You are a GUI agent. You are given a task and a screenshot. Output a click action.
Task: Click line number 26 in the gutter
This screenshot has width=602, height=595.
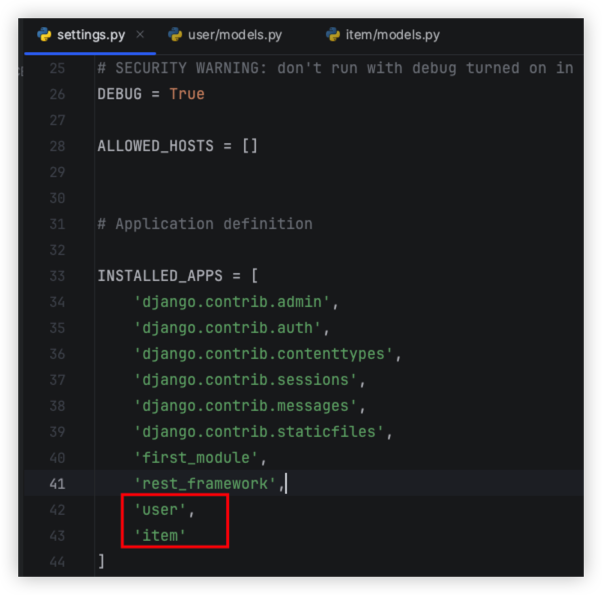pos(56,94)
